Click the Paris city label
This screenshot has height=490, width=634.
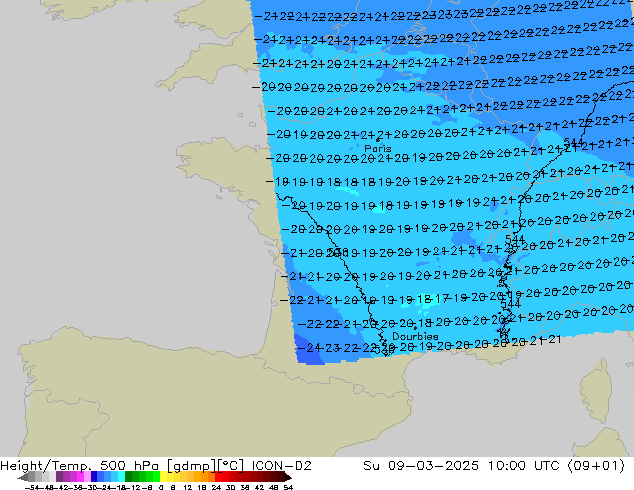point(378,148)
